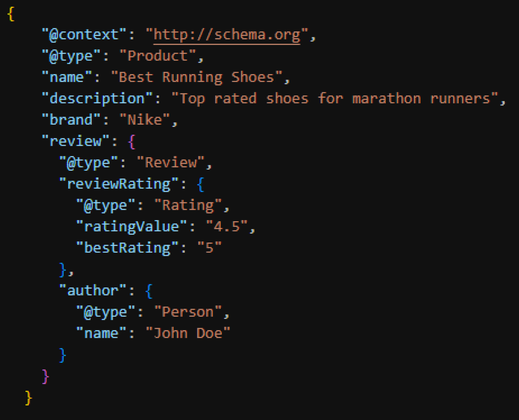The image size is (519, 420).
Task: Click the "Rating" type value
Action: pos(188,206)
